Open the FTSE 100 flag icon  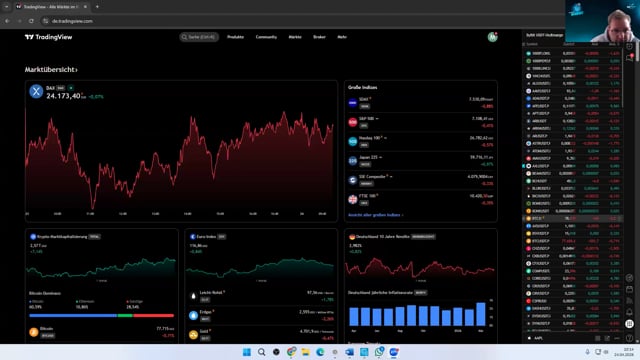353,200
